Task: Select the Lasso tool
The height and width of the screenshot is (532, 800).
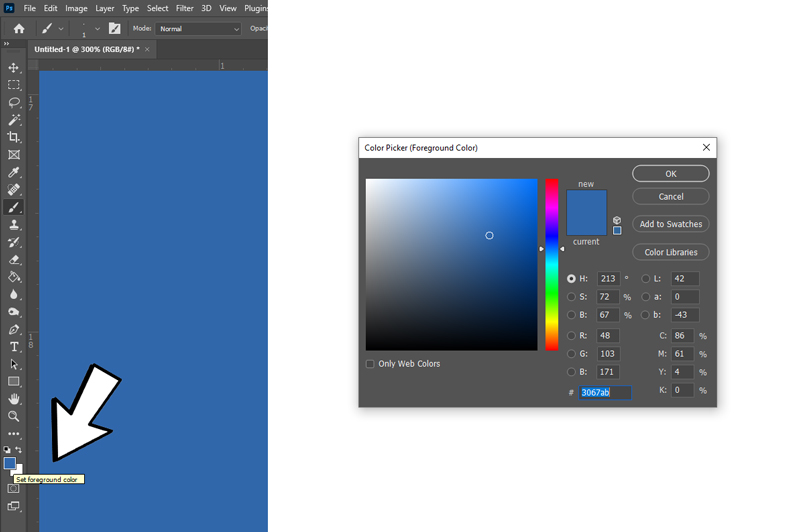Action: click(x=14, y=102)
